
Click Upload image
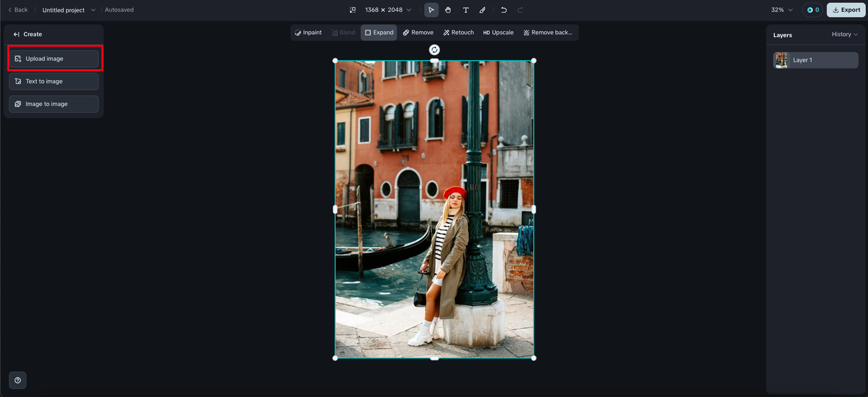tap(54, 59)
